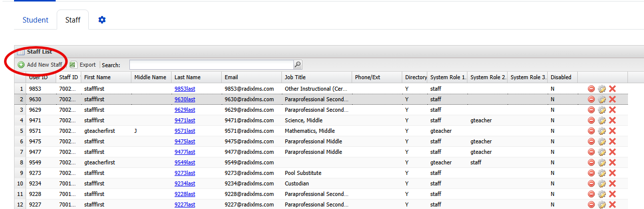
Task: Export the staff list
Action: click(83, 65)
